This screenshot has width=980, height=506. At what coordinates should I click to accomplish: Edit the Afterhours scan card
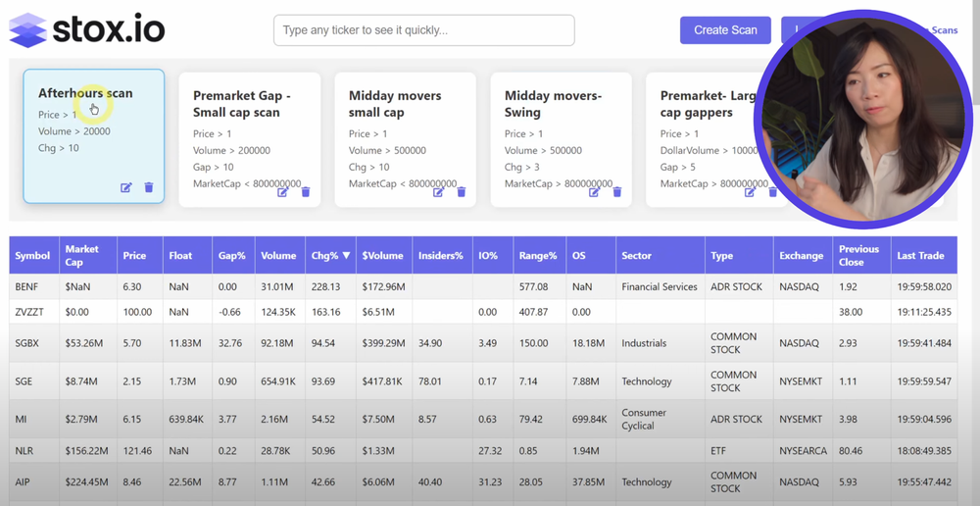click(126, 187)
